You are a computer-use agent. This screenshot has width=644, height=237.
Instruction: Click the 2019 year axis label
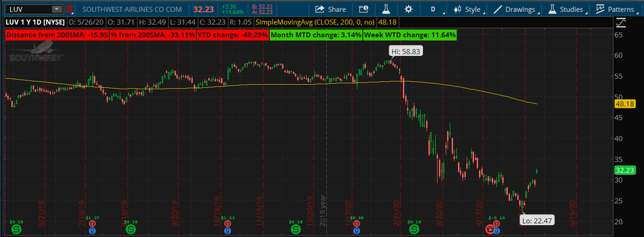[x=324, y=211]
